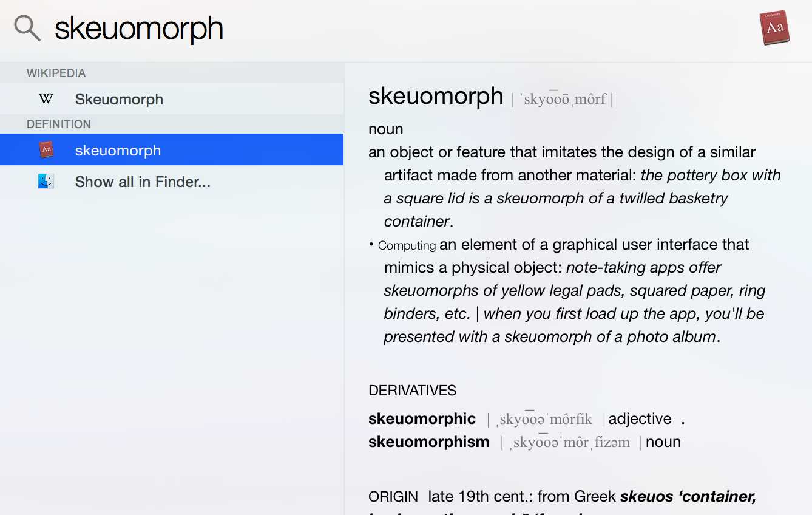Click the Computing label in definition
812x515 pixels.
click(407, 245)
